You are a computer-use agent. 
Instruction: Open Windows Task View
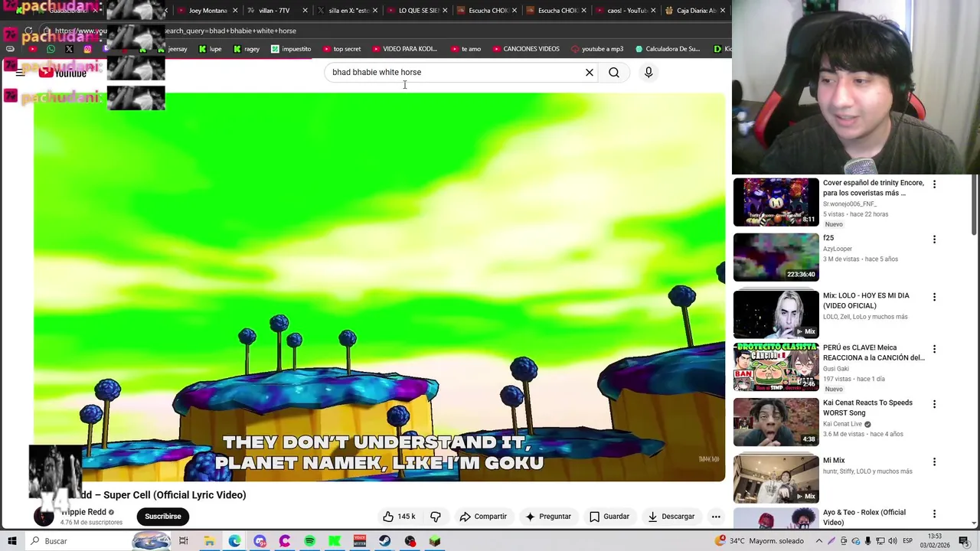(x=184, y=541)
